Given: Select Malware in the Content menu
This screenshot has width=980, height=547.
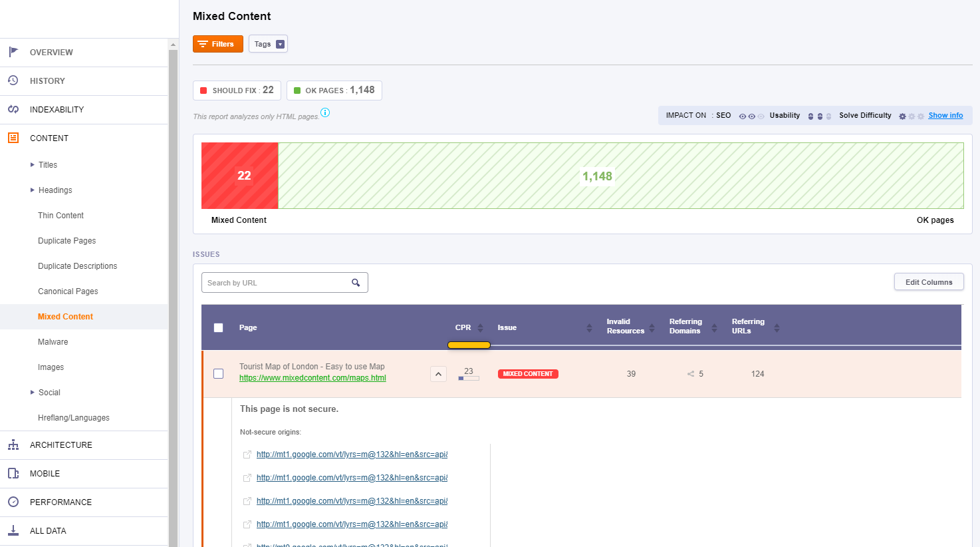Looking at the screenshot, I should pos(53,342).
